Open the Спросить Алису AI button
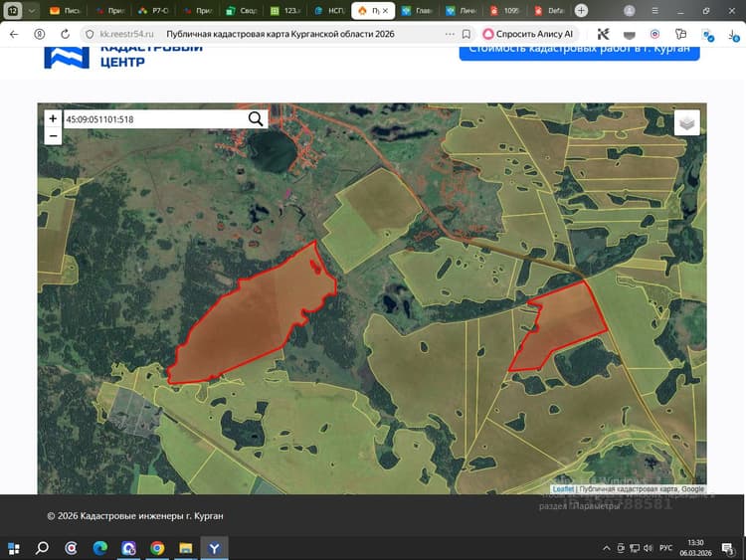Image resolution: width=746 pixels, height=560 pixels. coord(528,34)
